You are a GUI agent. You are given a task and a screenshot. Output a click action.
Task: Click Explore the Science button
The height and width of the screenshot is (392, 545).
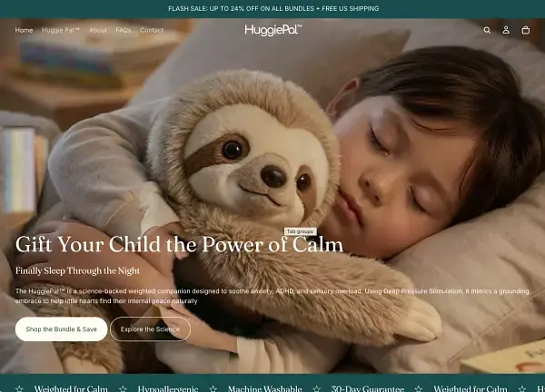[x=150, y=329]
